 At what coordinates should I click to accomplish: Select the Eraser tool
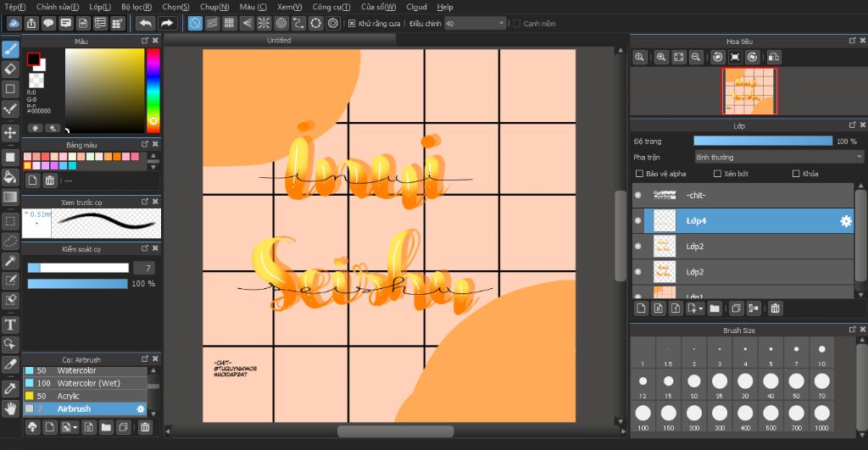coord(10,69)
